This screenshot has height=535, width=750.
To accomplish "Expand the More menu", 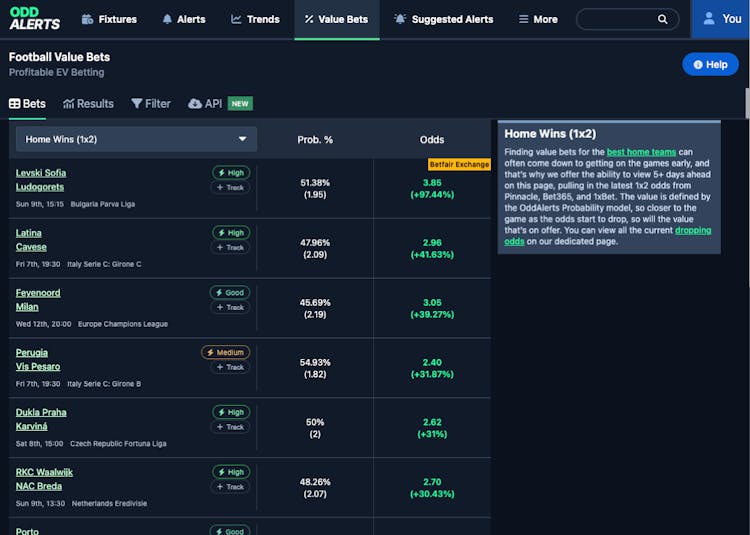I will click(539, 19).
